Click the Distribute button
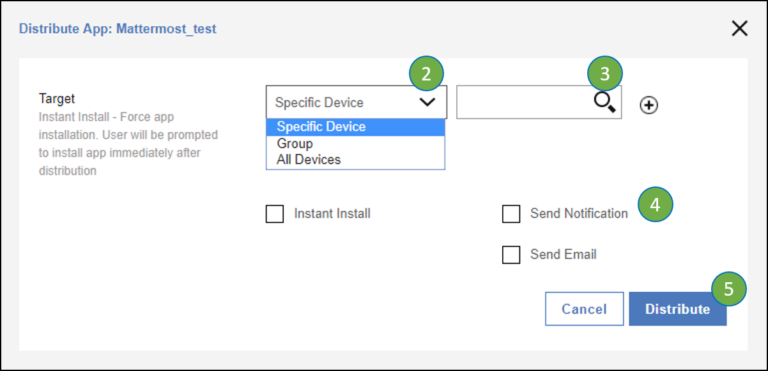This screenshot has width=768, height=371. [677, 309]
